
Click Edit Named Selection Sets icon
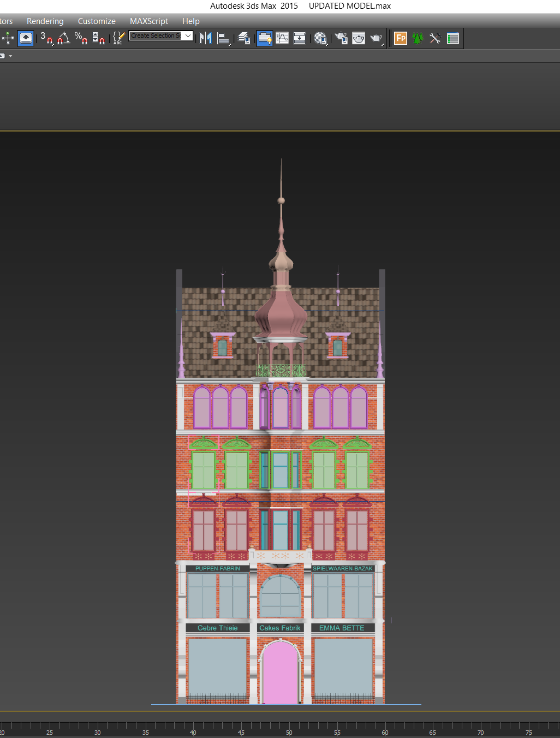(118, 38)
